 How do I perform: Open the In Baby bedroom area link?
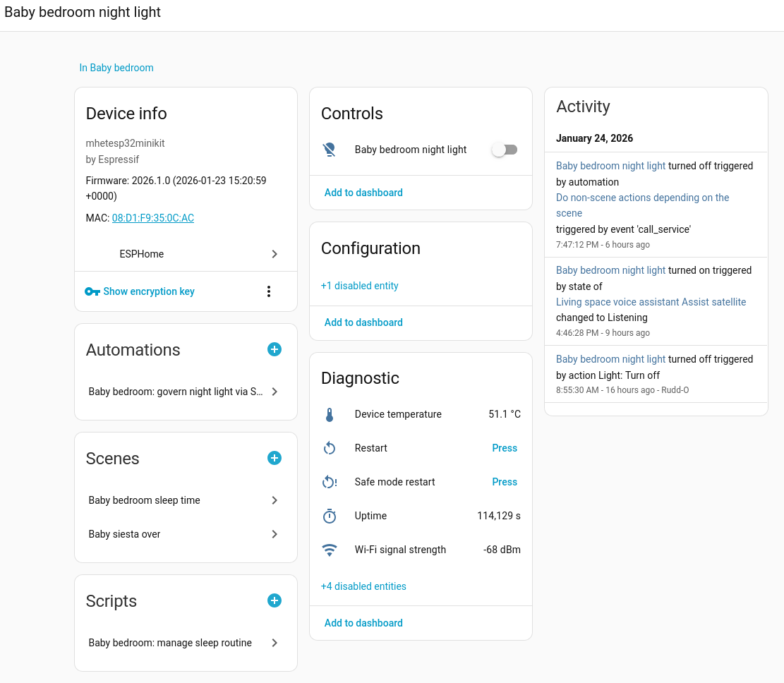tap(116, 68)
